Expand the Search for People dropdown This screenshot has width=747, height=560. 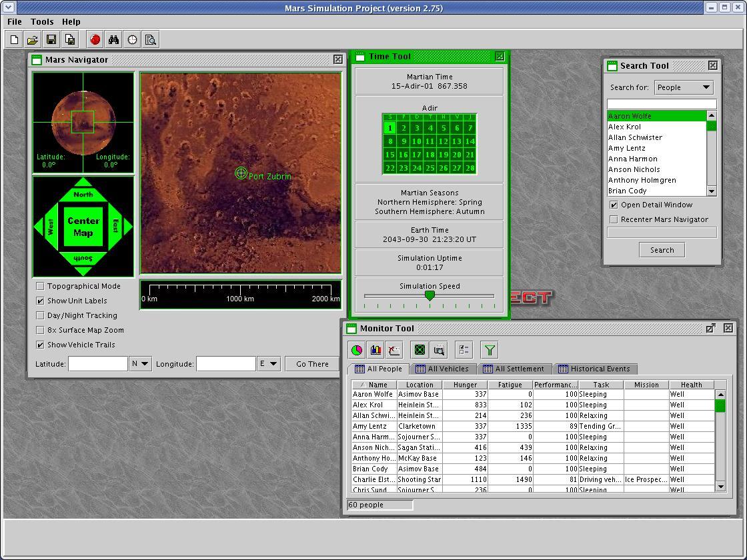[x=684, y=87]
